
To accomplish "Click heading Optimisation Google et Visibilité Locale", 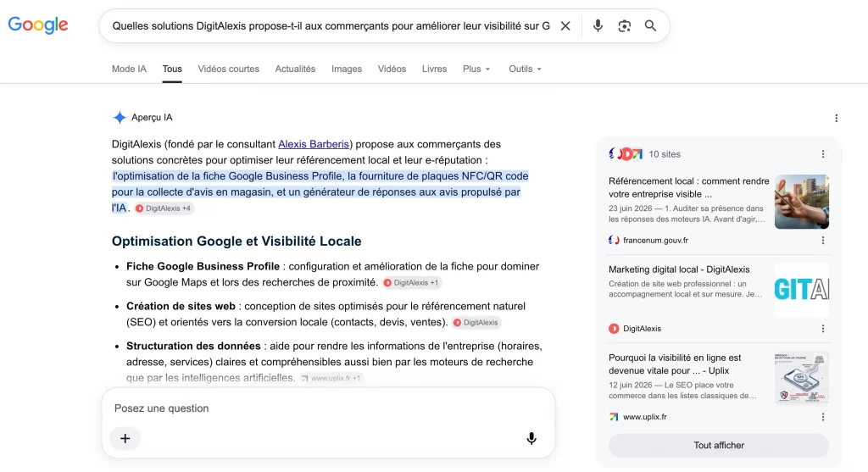I will (236, 242).
